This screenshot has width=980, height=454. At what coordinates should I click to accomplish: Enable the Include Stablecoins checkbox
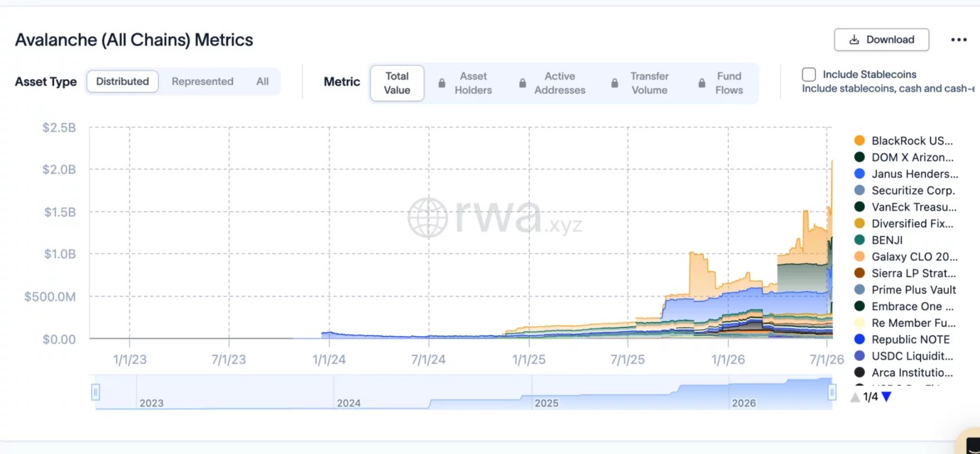coord(809,74)
